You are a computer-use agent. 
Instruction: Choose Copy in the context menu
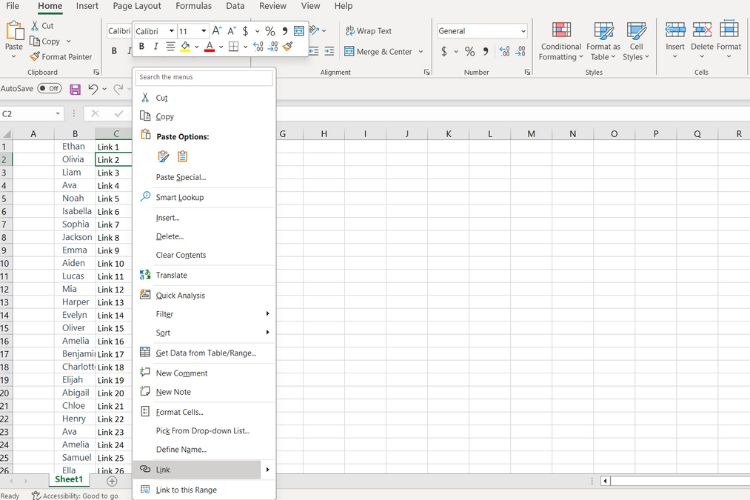point(204,116)
